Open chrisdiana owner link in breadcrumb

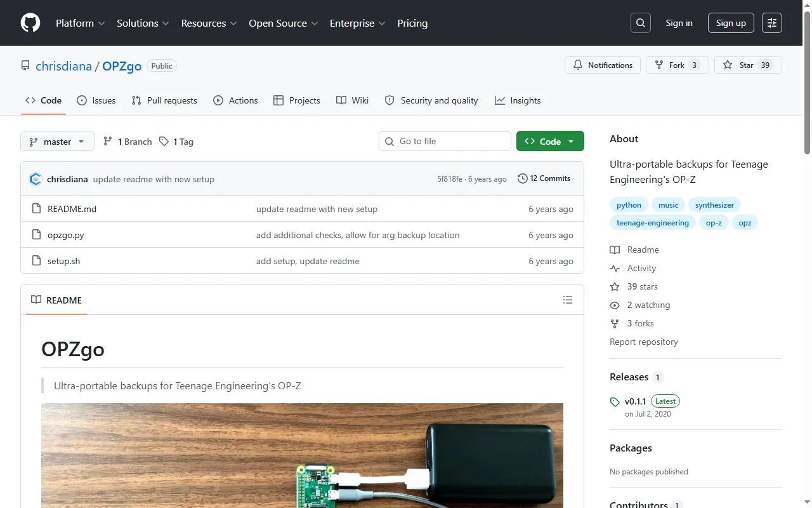[x=63, y=66]
